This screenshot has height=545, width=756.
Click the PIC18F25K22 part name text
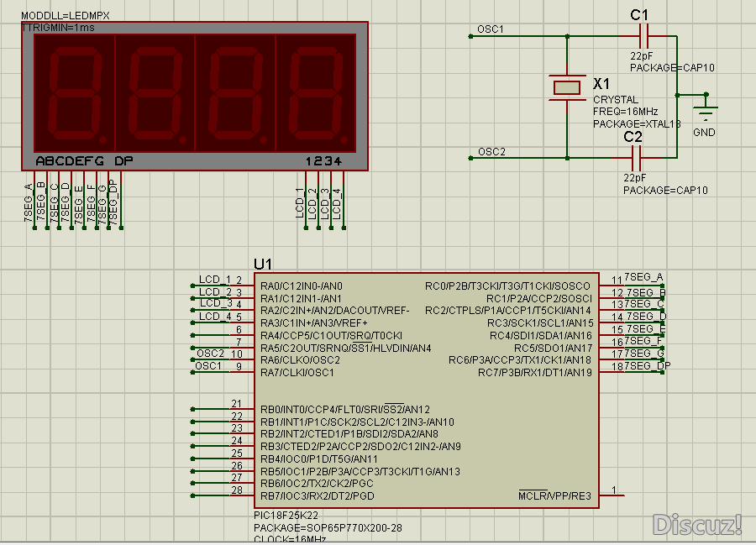286,515
